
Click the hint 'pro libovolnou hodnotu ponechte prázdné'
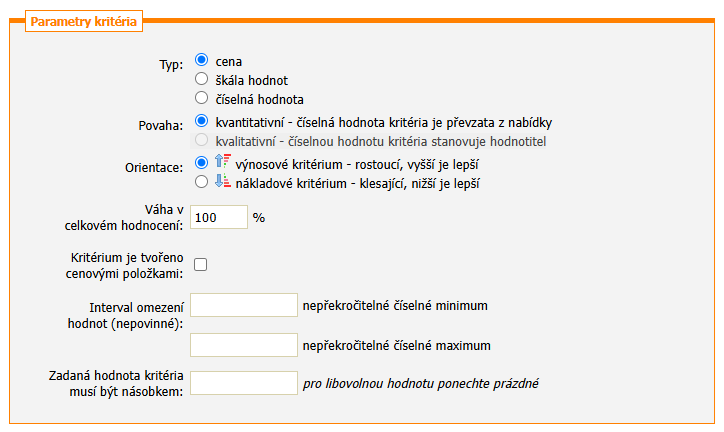tap(427, 383)
